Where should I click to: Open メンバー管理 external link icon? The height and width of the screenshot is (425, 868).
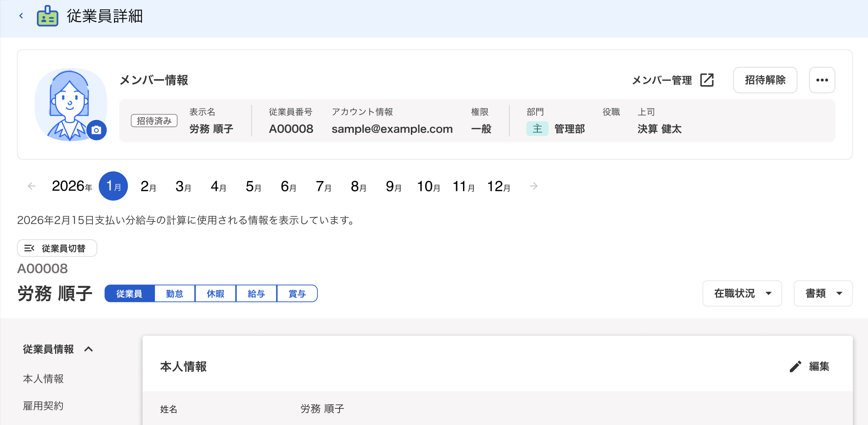coord(707,80)
